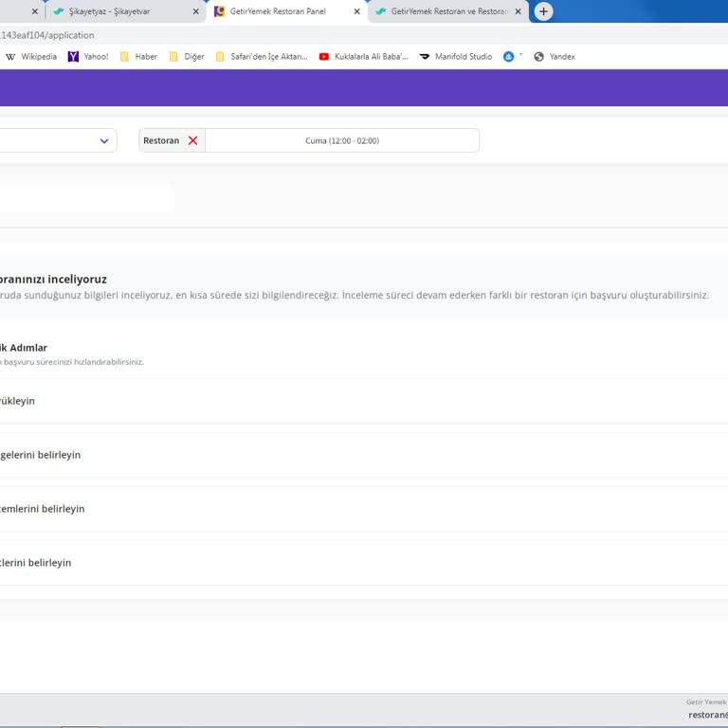Click the Cuma (12:00 - 02:00) hours
The height and width of the screenshot is (728, 728).
coord(342,140)
